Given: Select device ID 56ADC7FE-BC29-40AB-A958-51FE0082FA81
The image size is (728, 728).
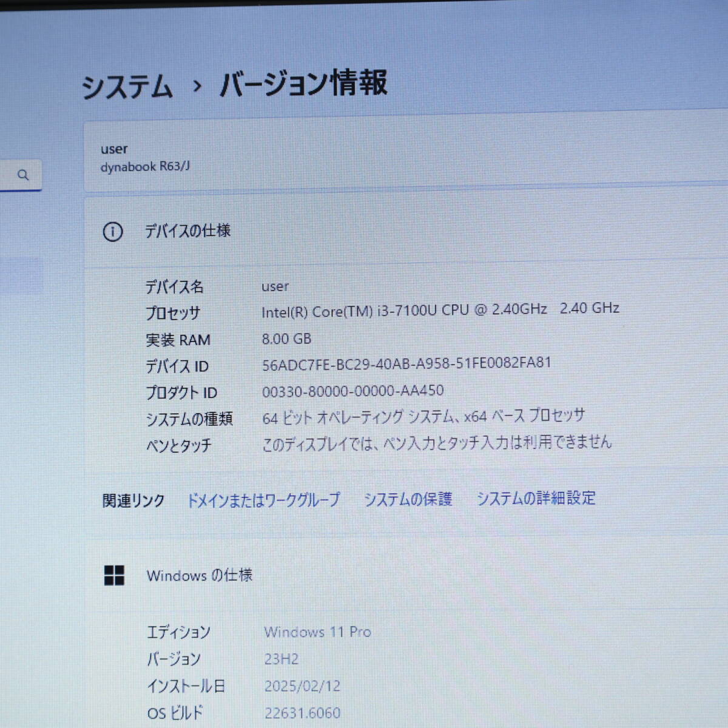Looking at the screenshot, I should point(406,363).
